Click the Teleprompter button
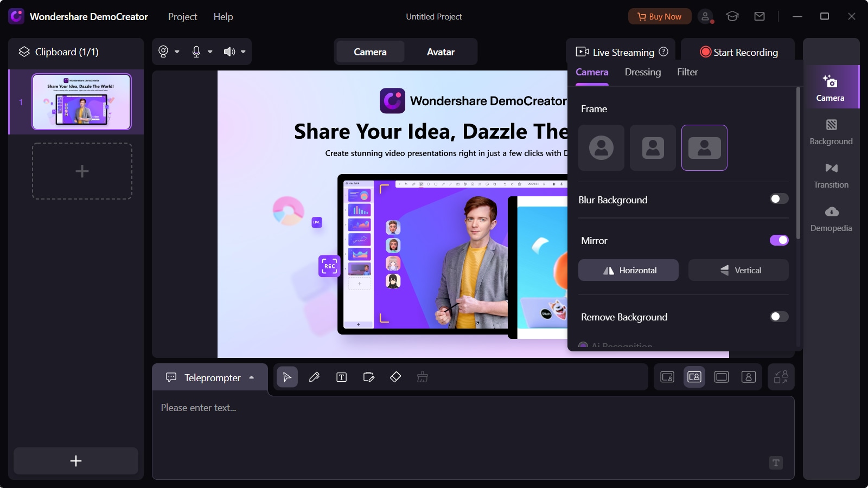The height and width of the screenshot is (488, 868). pyautogui.click(x=209, y=377)
